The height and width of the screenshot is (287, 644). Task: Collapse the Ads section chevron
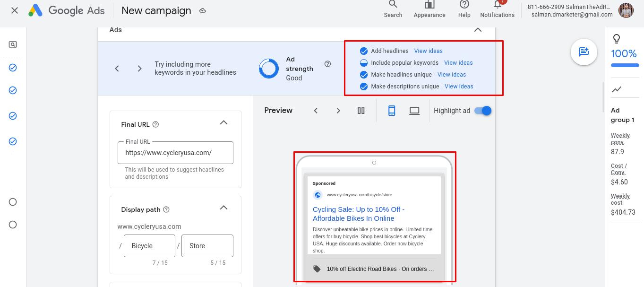click(x=478, y=30)
